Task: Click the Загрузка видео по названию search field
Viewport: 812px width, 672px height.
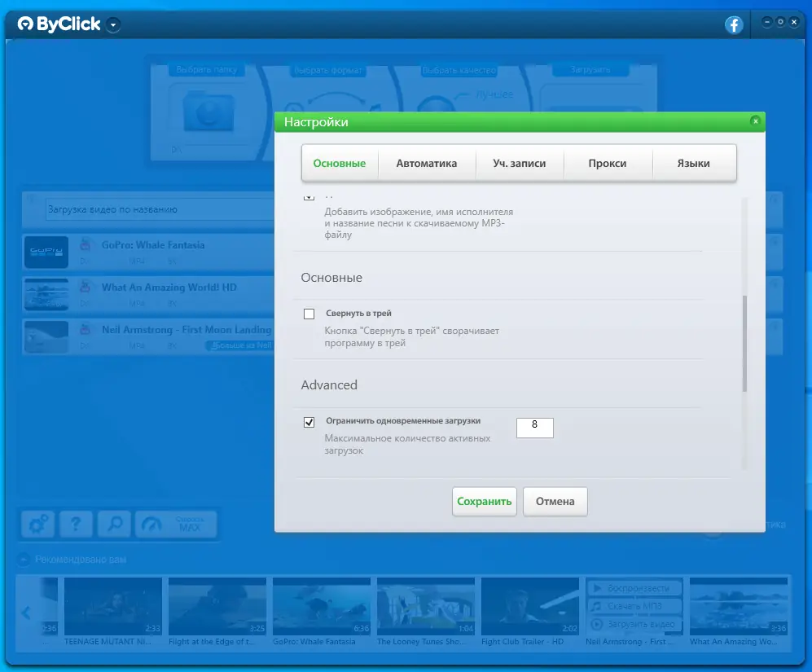Action: pos(160,209)
